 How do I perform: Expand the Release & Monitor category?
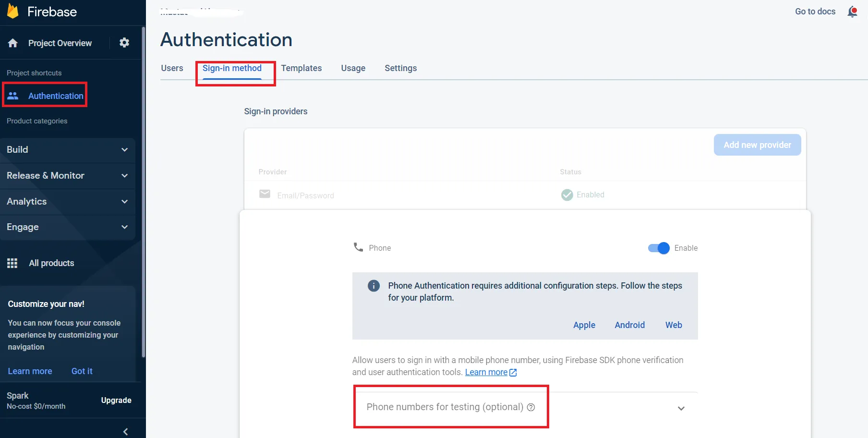(x=68, y=176)
